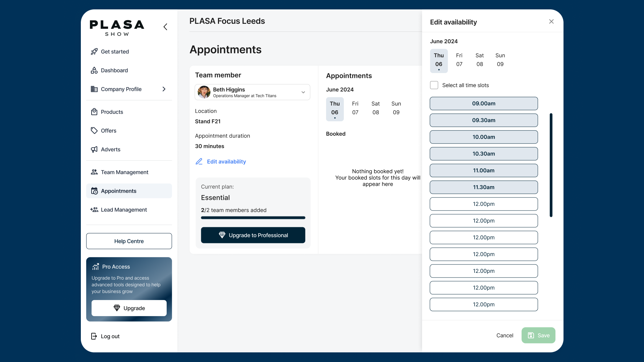
Task: Click the time slots list scrollbar
Action: pyautogui.click(x=551, y=165)
